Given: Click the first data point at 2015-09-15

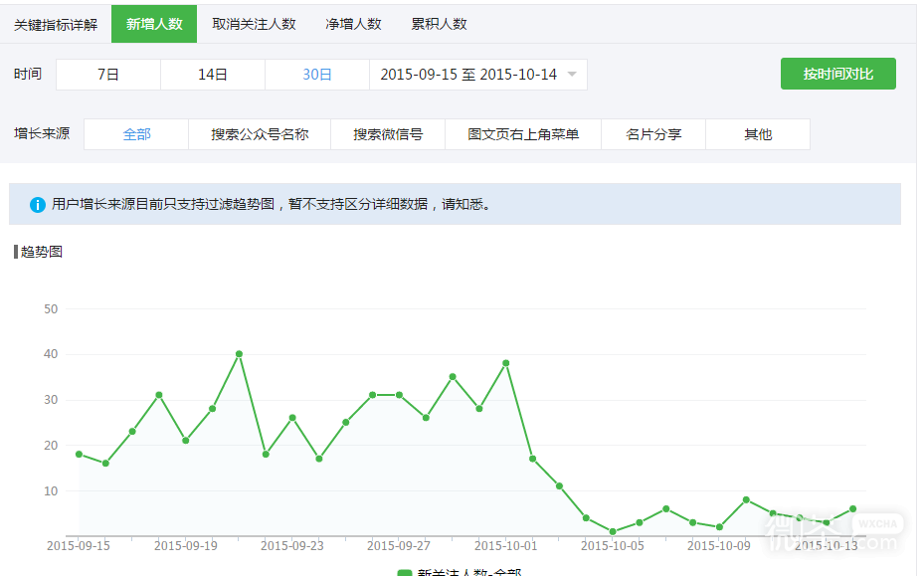Looking at the screenshot, I should coord(79,454).
